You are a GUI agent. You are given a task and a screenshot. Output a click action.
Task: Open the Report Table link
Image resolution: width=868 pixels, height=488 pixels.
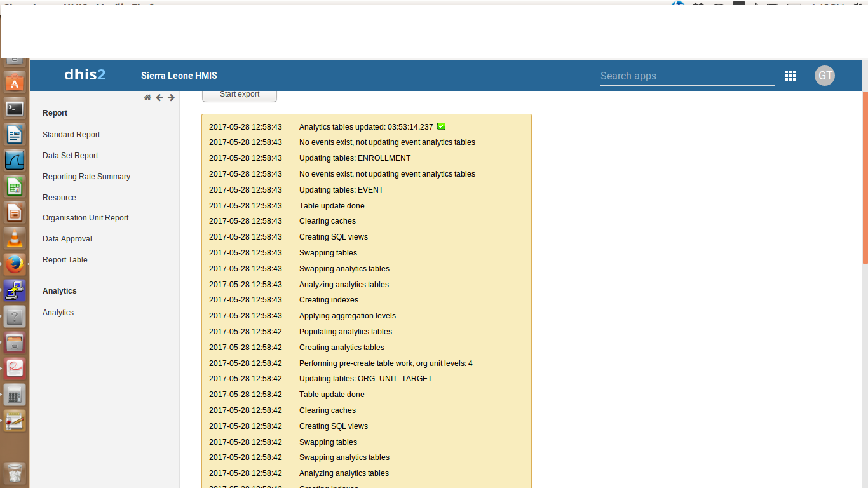65,260
